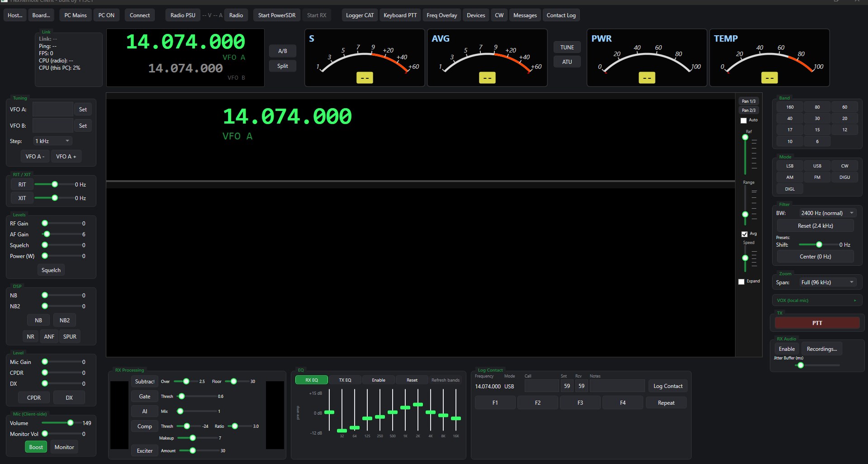Open the Contact Log
Image resolution: width=868 pixels, height=464 pixels.
561,15
